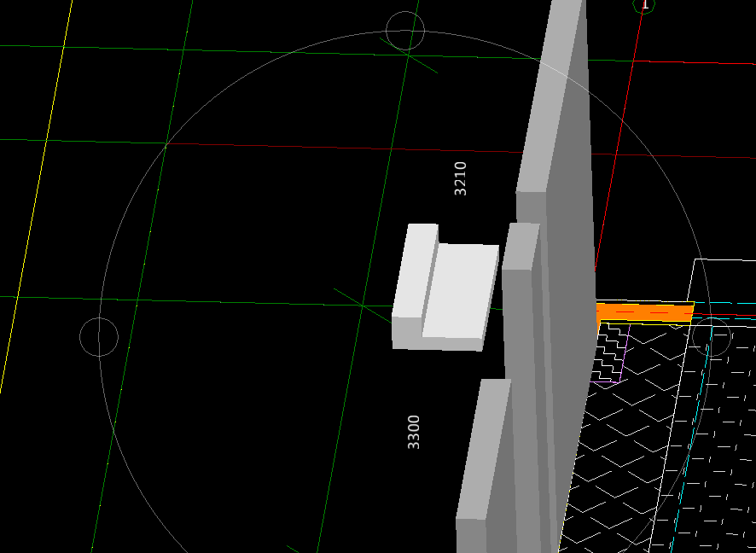Select the 3210 dimension text
The image size is (756, 553).
point(461,178)
